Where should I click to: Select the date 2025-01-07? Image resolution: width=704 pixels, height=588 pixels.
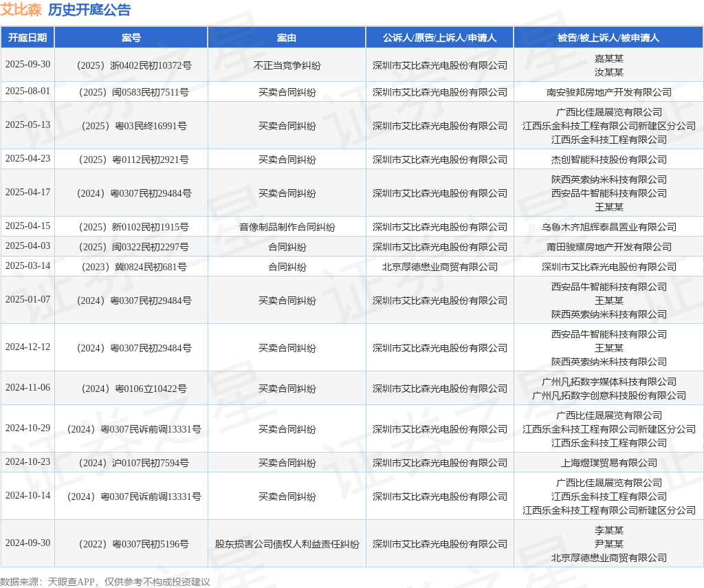(x=27, y=299)
